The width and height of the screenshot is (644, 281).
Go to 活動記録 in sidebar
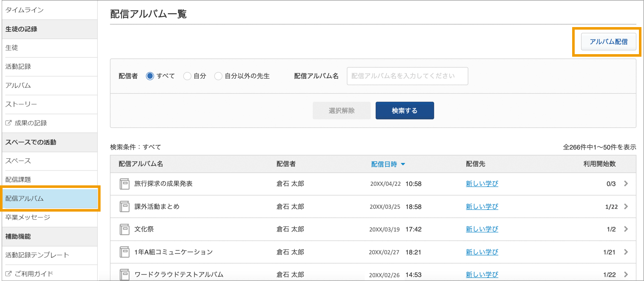click(49, 66)
